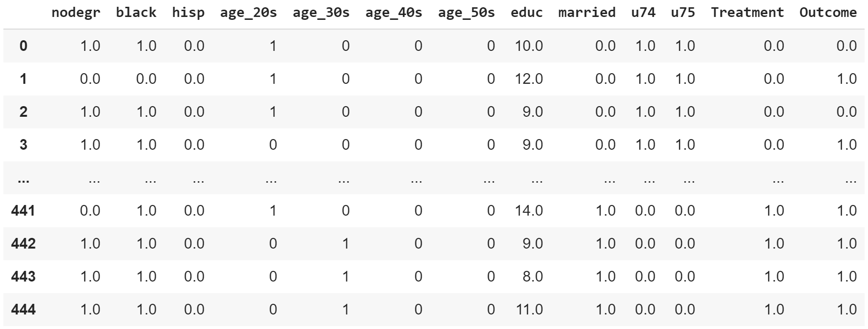The height and width of the screenshot is (329, 868).
Task: Click row index 441
Action: coord(23,211)
